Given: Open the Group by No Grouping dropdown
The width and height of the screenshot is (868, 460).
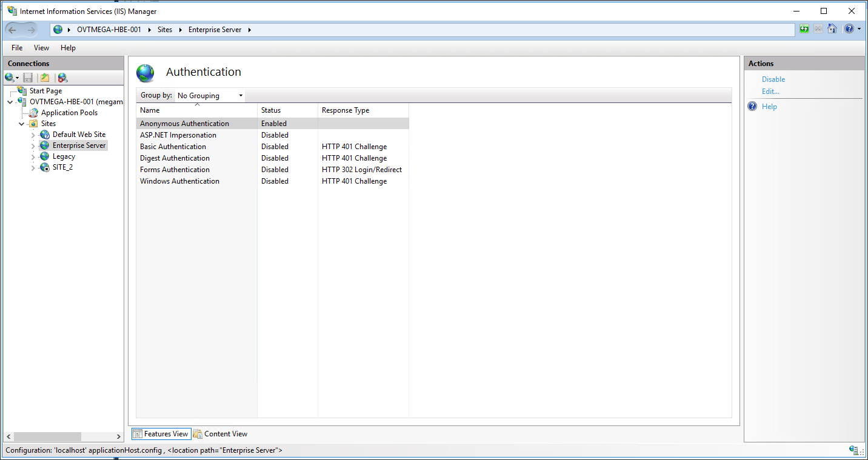Looking at the screenshot, I should click(210, 96).
